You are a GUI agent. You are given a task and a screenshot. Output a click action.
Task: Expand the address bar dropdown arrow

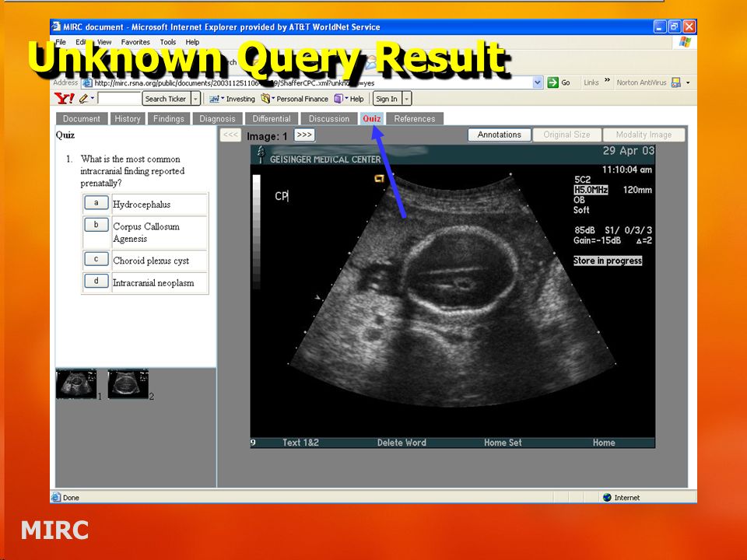(538, 82)
